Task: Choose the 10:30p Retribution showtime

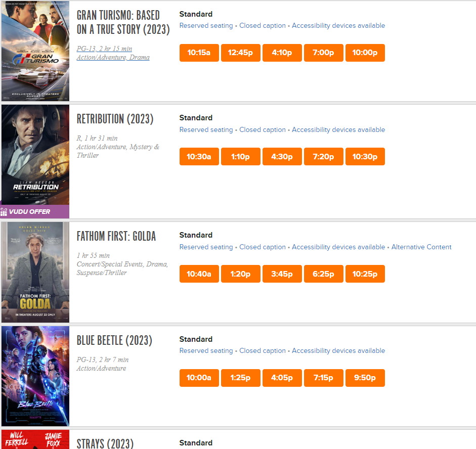Action: 365,157
